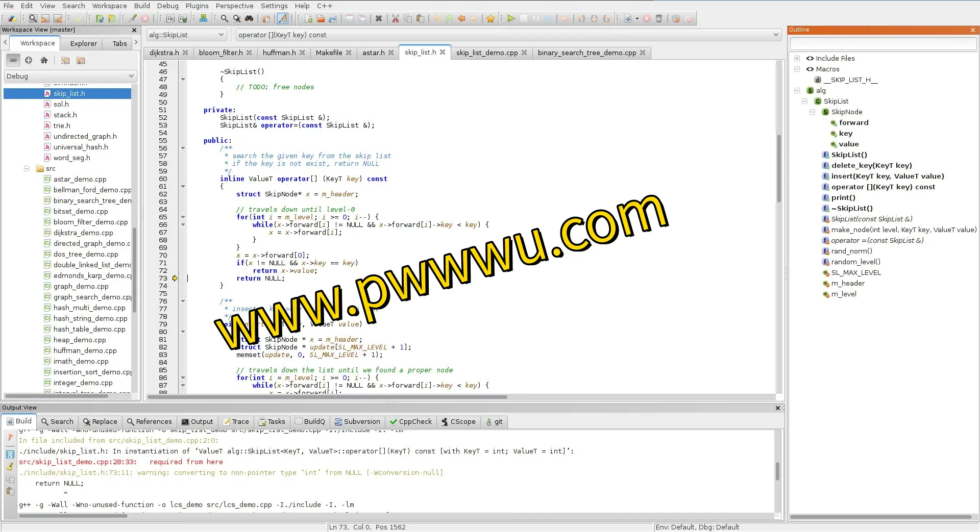Collapse the SkipNode tree node in Outline
This screenshot has height=532, width=980.
[812, 112]
